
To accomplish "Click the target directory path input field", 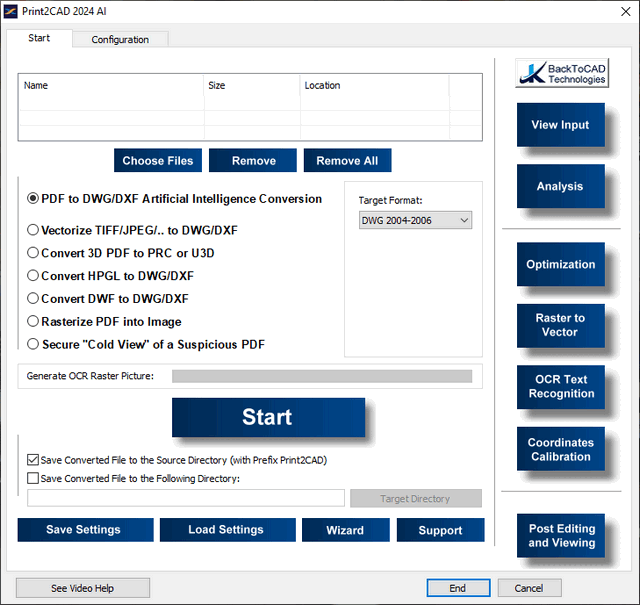I will 186,498.
